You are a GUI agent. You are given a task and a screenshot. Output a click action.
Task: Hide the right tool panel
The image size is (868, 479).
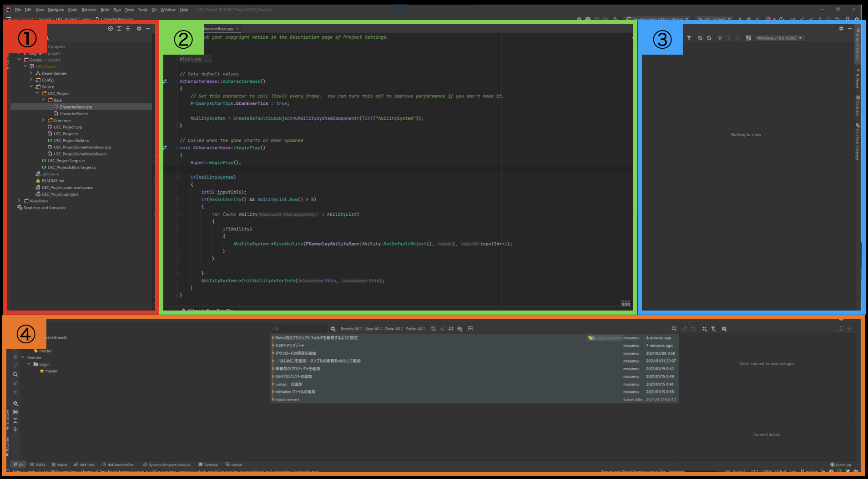[850, 28]
